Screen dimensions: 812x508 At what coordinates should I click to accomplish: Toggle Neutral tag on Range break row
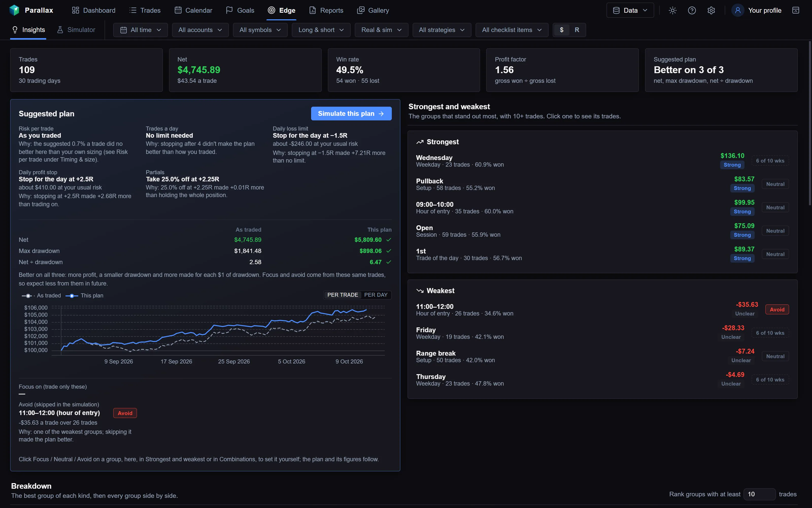point(775,356)
